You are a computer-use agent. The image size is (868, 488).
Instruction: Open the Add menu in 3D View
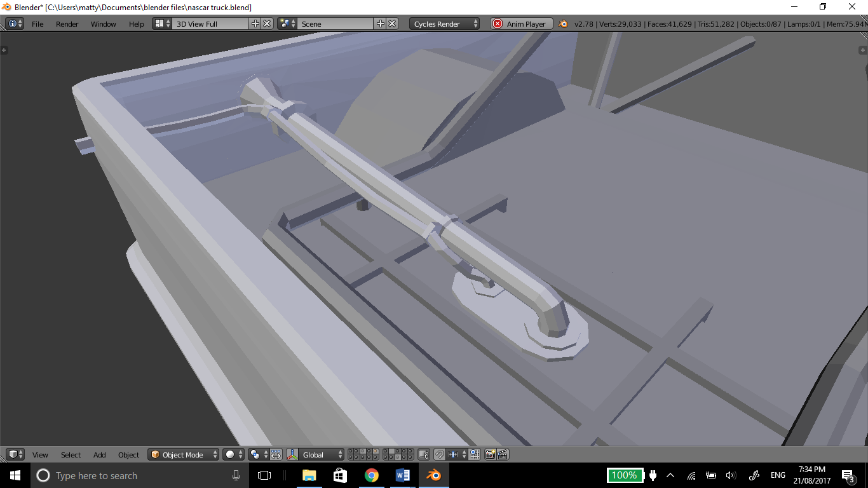tap(100, 455)
